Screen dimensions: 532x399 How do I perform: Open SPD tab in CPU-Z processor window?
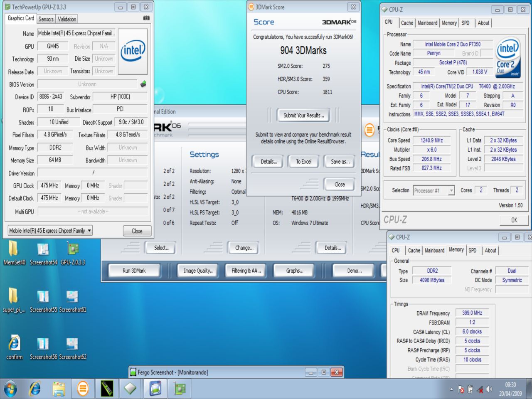pos(465,23)
